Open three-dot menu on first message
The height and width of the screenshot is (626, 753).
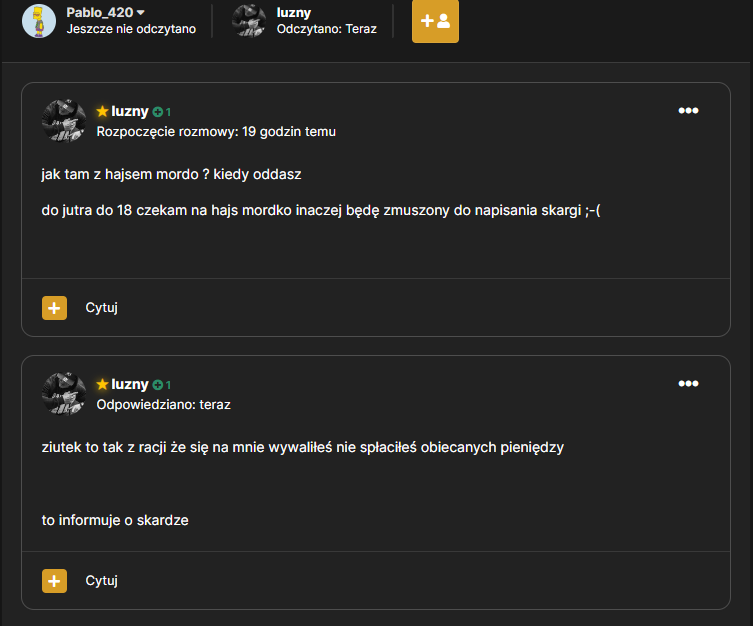click(x=688, y=110)
